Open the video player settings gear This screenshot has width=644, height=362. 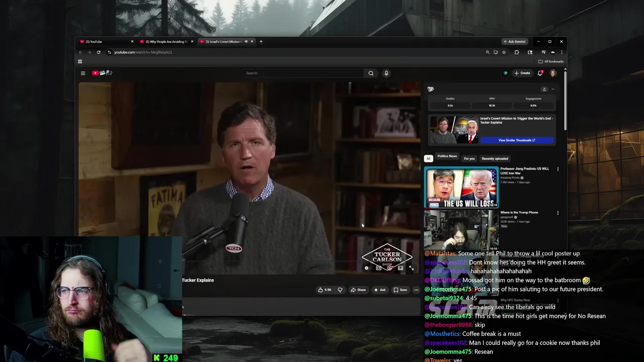click(390, 268)
